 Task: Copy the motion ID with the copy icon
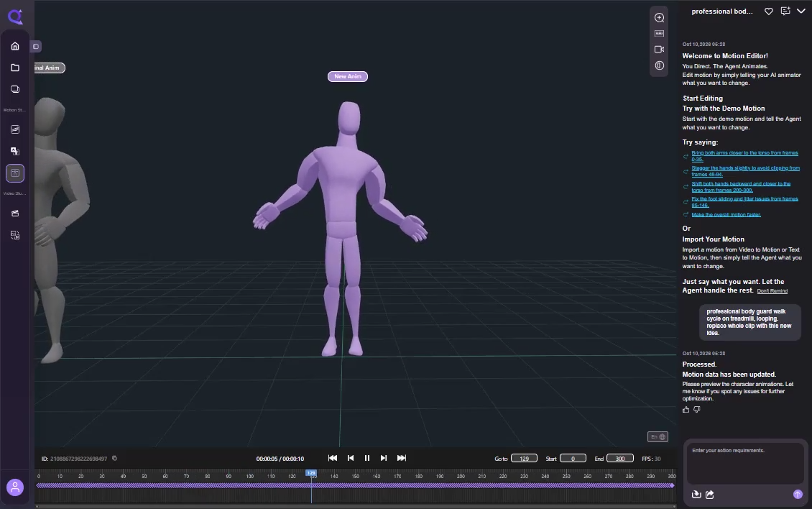pyautogui.click(x=114, y=458)
